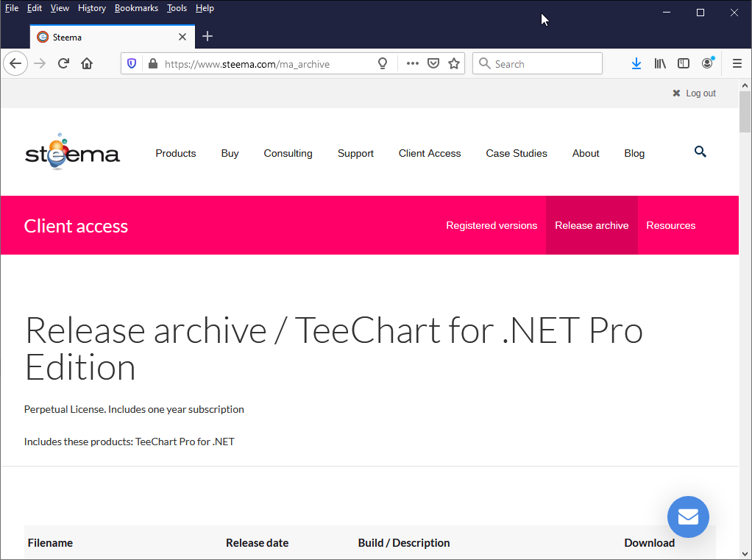Click 'Includes these products' text line

pos(129,442)
